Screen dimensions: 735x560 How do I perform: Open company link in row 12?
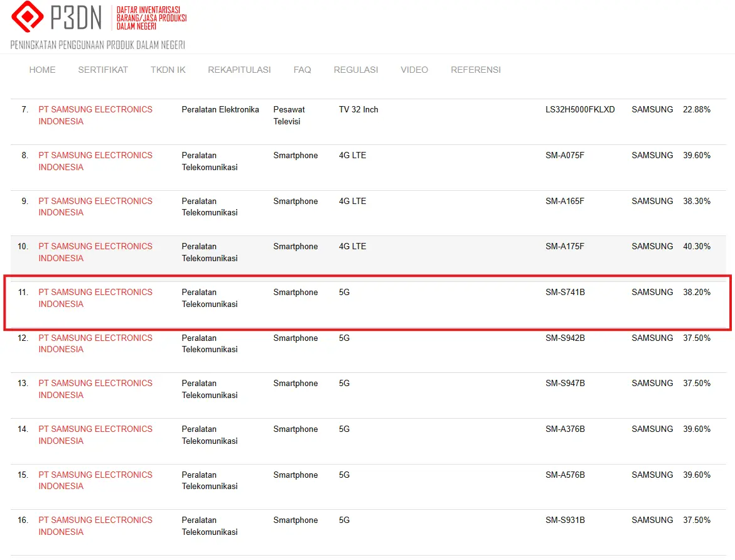click(x=95, y=344)
